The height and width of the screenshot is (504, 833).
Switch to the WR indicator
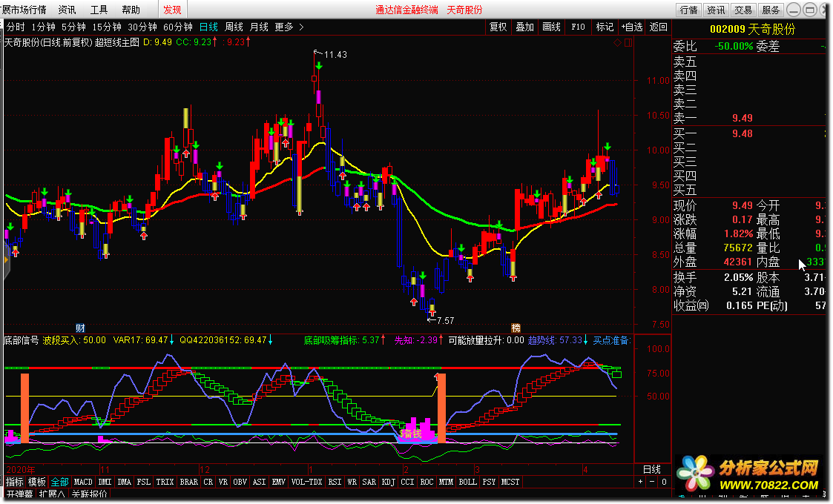pos(352,482)
